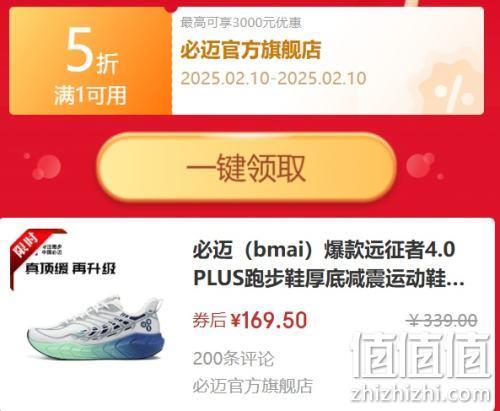Screen dimensions: 500x411
Task: Open the zhizhizhi.com watermark link
Action: pos(421,393)
